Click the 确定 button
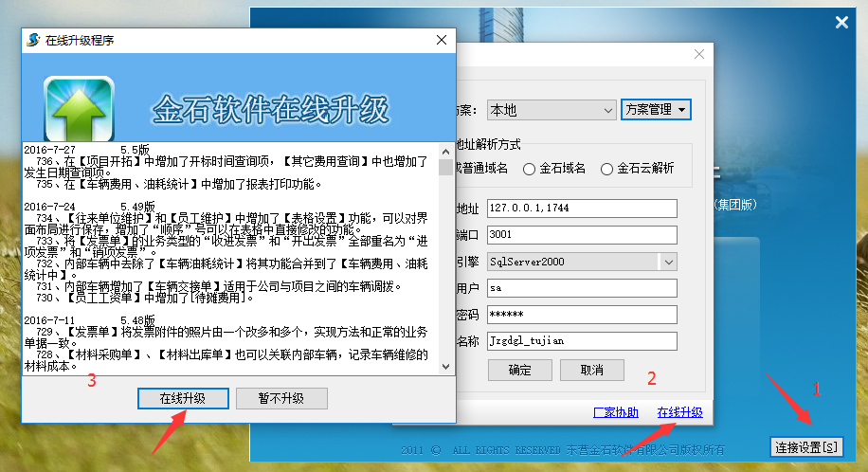 (519, 370)
